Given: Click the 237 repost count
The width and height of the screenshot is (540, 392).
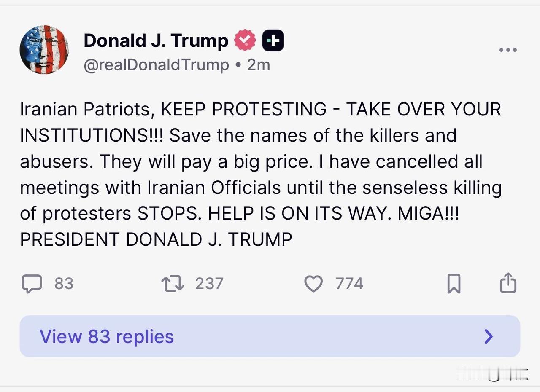Looking at the screenshot, I should [x=209, y=284].
